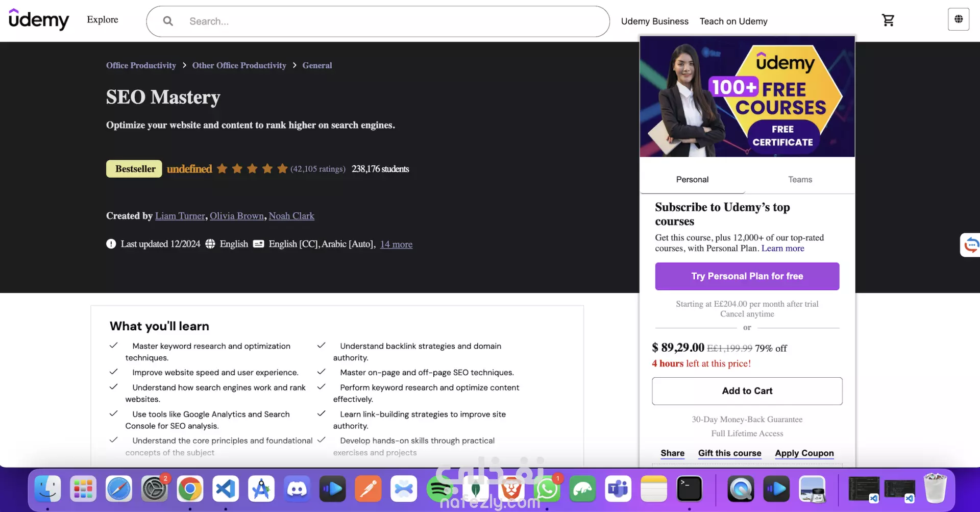Viewport: 980px width, 512px height.
Task: Click Add to Cart
Action: pyautogui.click(x=747, y=391)
